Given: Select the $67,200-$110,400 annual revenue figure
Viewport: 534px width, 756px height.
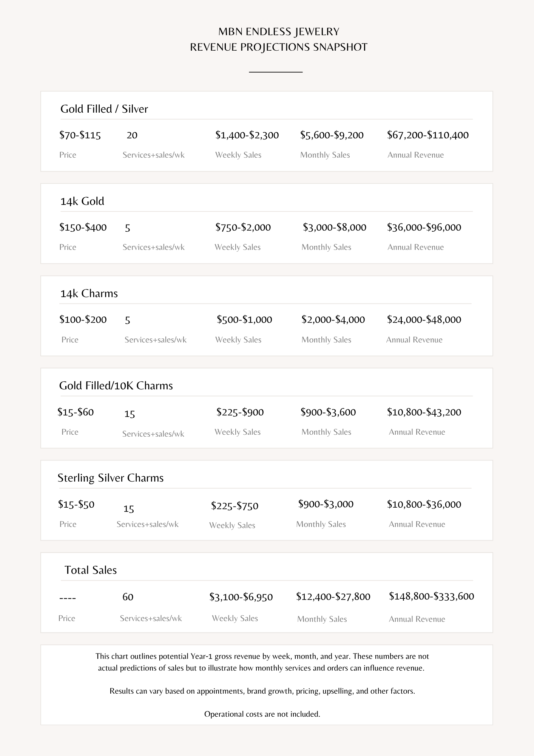Looking at the screenshot, I should pos(428,135).
